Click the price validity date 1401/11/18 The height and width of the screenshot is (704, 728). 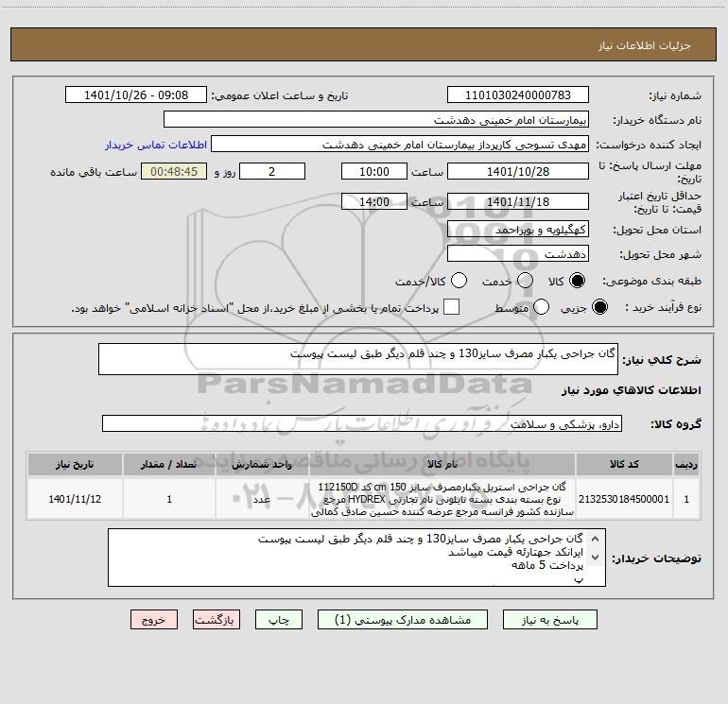518,201
